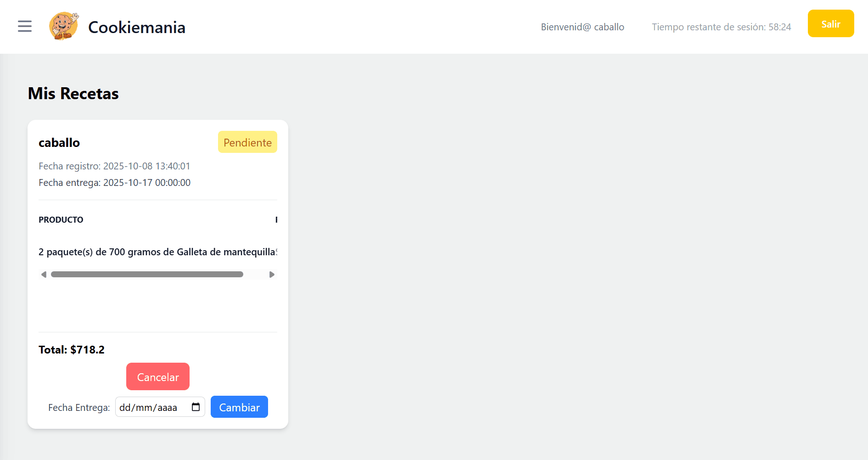Click the Pendiente status badge
Image resolution: width=868 pixels, height=460 pixels.
tap(247, 142)
